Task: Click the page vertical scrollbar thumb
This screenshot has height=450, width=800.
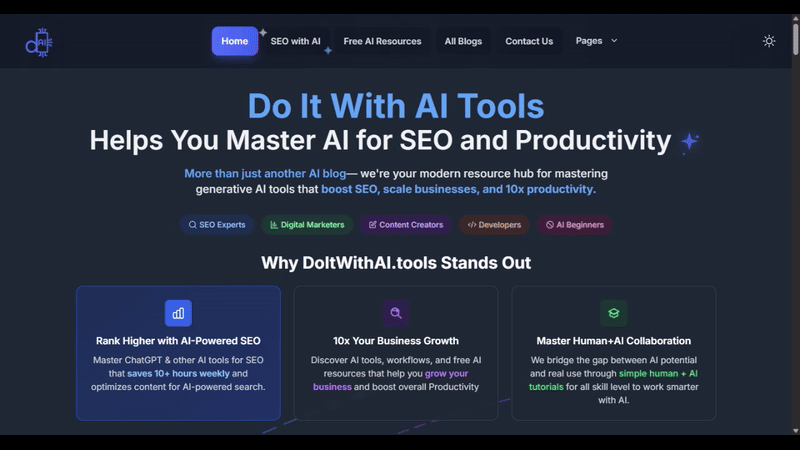Action: tap(795, 38)
